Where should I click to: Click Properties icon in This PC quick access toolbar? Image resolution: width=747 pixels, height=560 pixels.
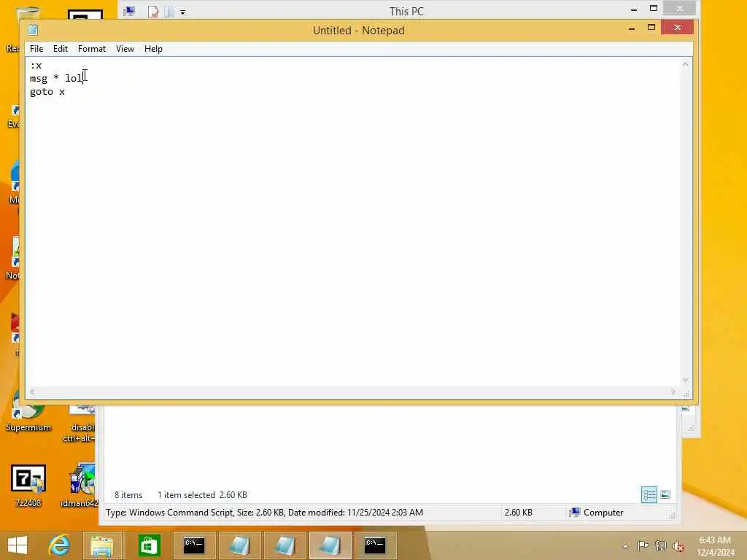point(153,12)
